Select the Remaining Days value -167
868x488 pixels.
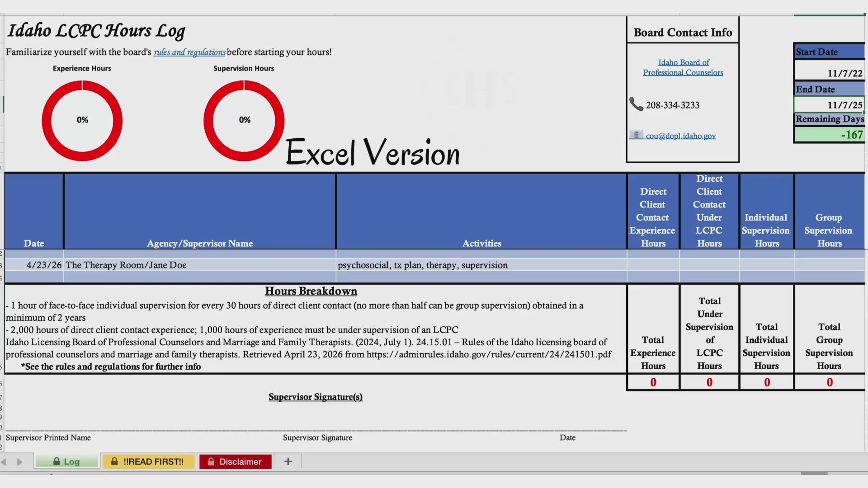[x=829, y=135]
